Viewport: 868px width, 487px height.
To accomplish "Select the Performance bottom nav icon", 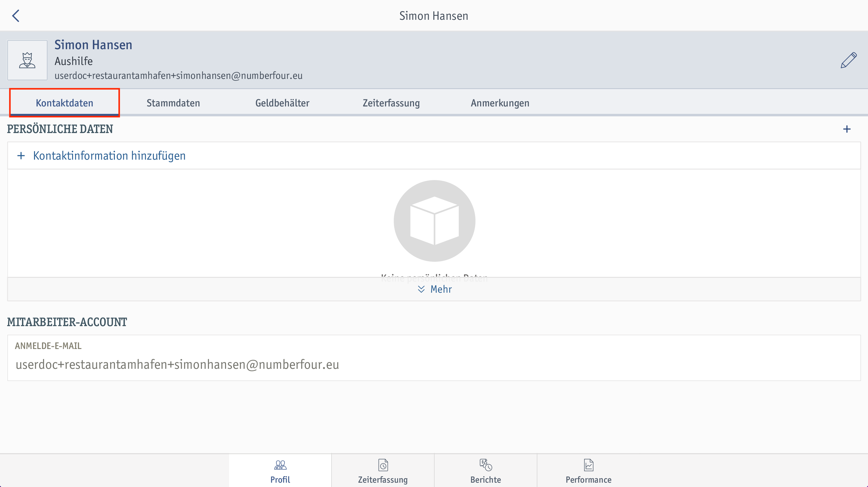I will coord(588,466).
